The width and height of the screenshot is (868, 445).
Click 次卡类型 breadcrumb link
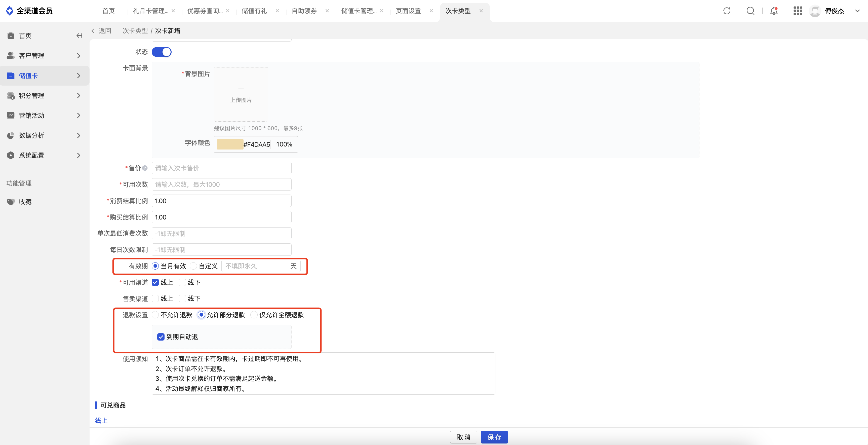coord(135,31)
